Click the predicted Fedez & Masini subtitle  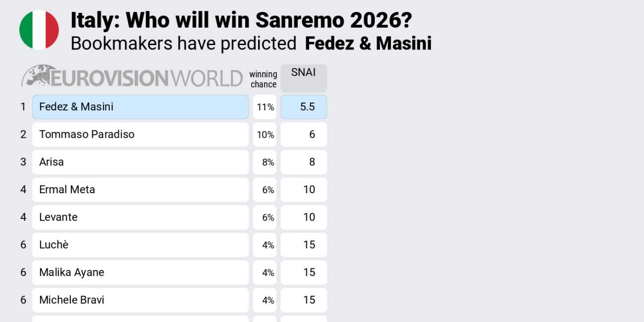pos(368,44)
